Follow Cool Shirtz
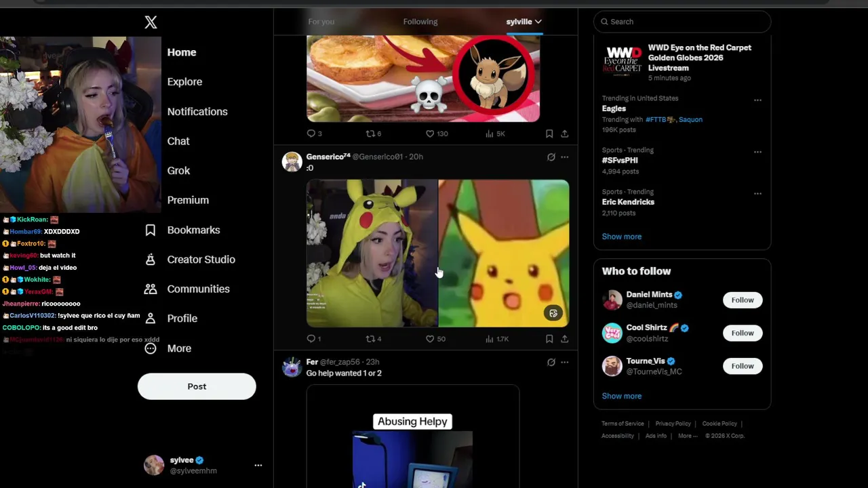 click(x=743, y=333)
